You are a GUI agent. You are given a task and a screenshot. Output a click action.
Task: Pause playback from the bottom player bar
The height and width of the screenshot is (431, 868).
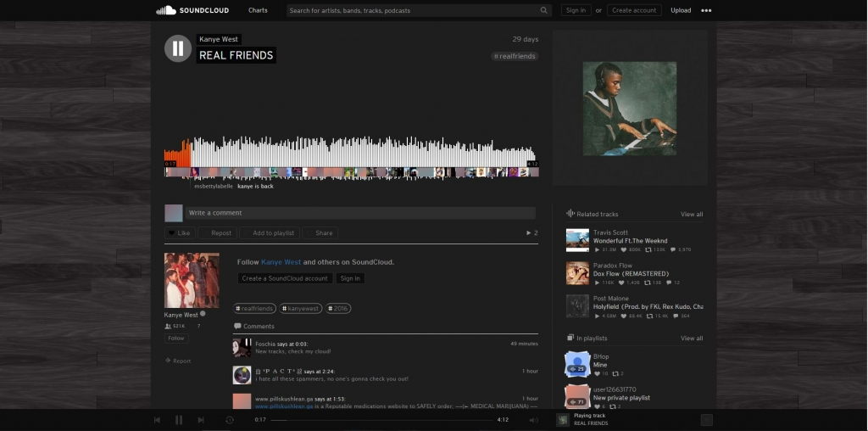pos(179,420)
